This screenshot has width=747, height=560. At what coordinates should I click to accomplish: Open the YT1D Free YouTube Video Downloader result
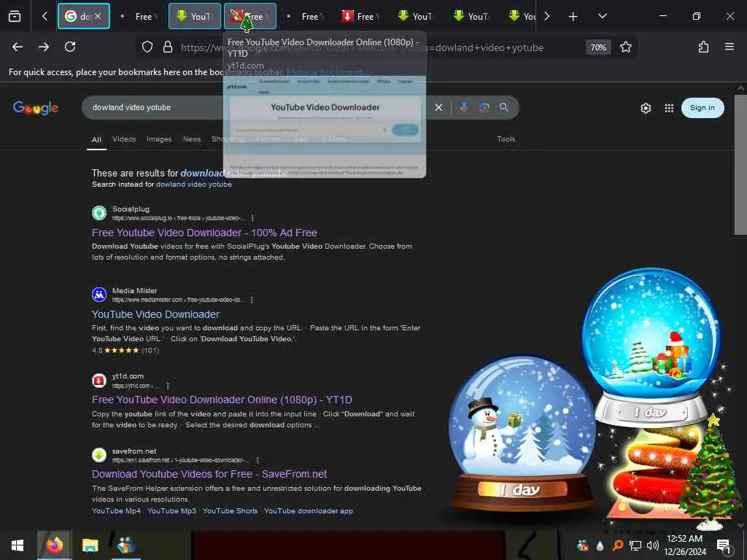pos(222,400)
